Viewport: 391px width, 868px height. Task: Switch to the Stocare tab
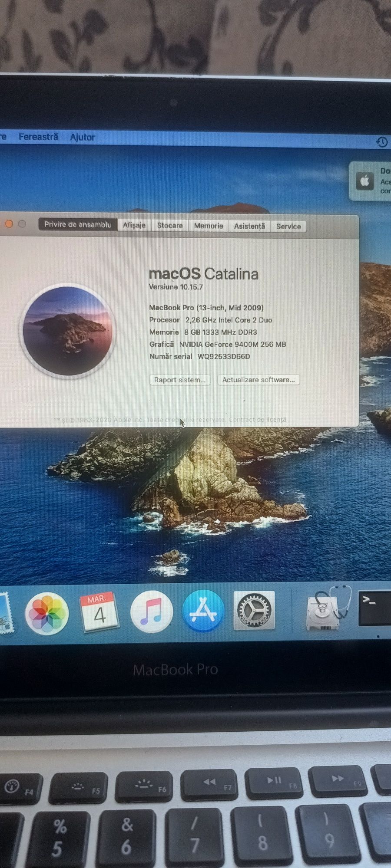pos(170,225)
